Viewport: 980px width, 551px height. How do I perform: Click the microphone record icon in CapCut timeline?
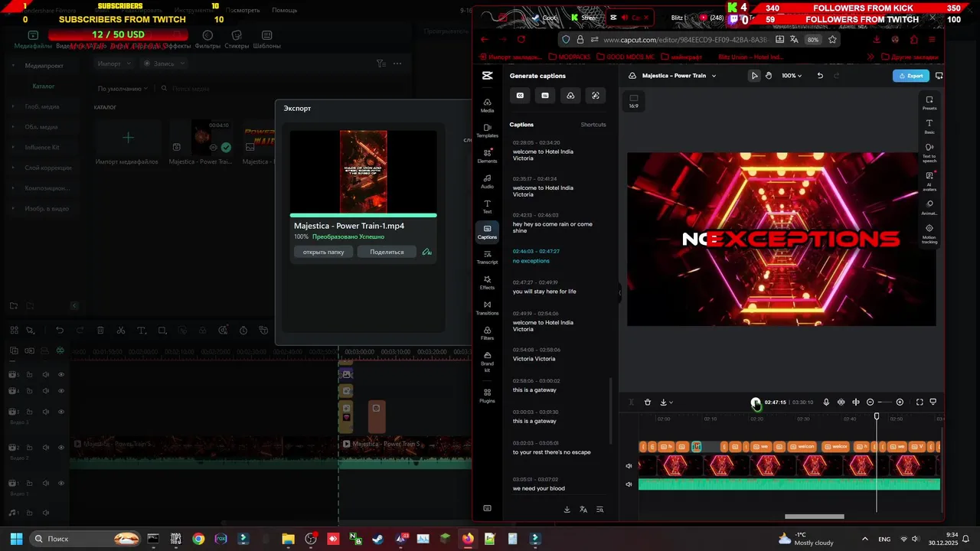(826, 403)
